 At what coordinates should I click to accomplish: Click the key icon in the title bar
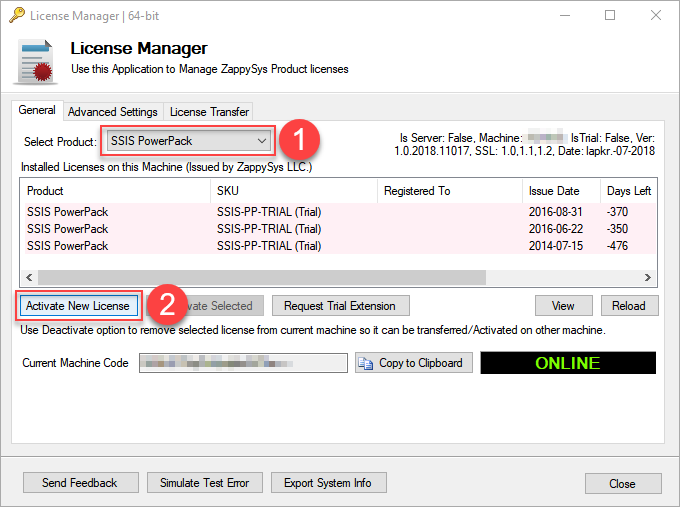16,15
